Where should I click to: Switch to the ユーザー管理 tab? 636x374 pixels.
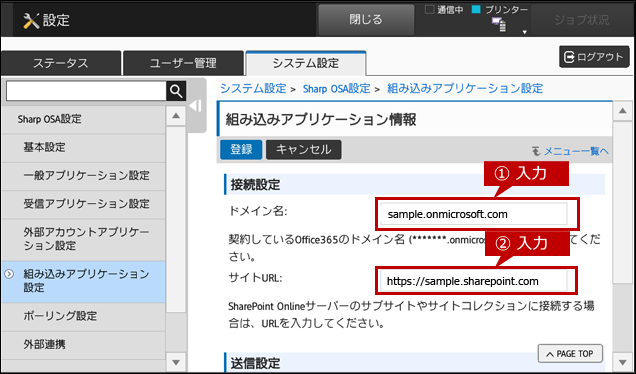pos(183,63)
